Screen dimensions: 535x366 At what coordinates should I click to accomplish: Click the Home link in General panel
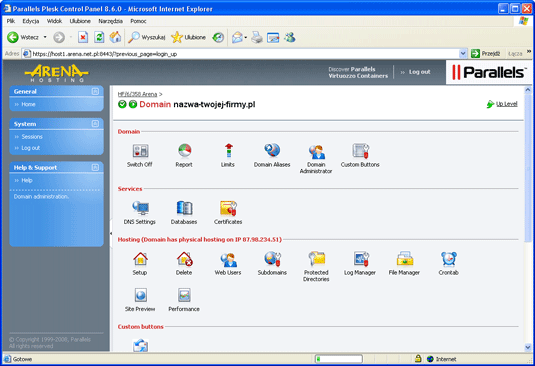28,104
